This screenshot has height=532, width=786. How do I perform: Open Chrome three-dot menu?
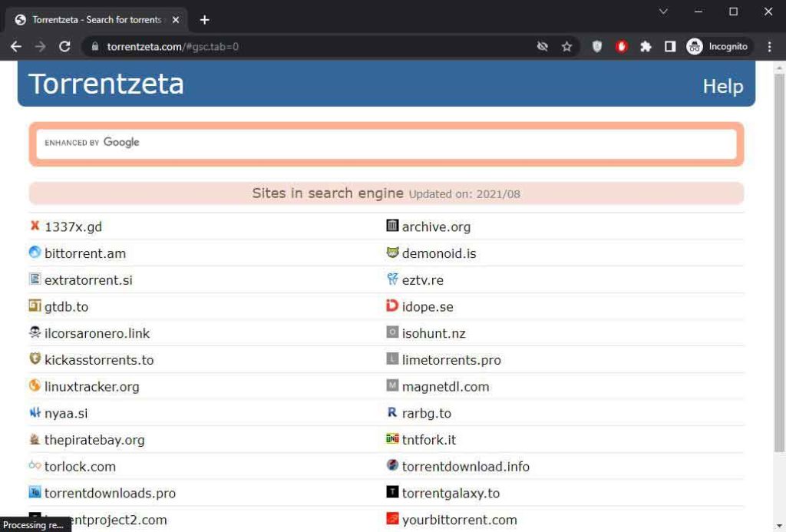pyautogui.click(x=769, y=47)
